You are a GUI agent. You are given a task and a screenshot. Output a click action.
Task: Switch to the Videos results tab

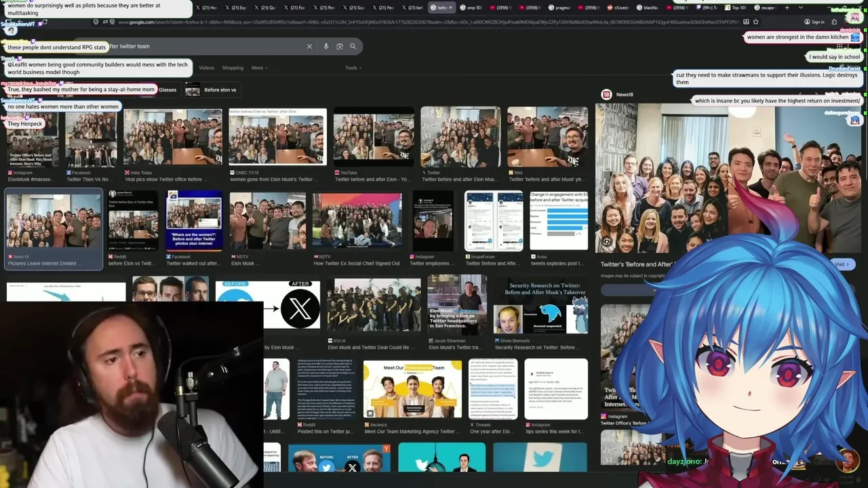[207, 68]
